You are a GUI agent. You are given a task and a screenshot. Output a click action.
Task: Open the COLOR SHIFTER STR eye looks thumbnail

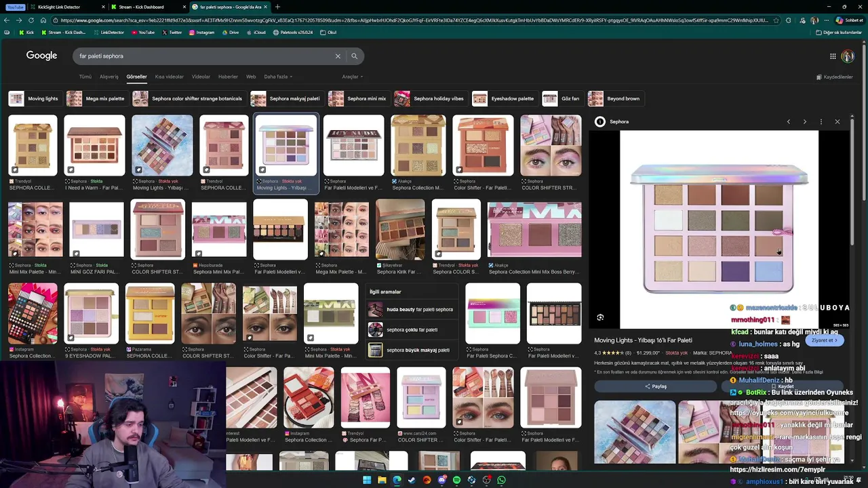click(551, 146)
